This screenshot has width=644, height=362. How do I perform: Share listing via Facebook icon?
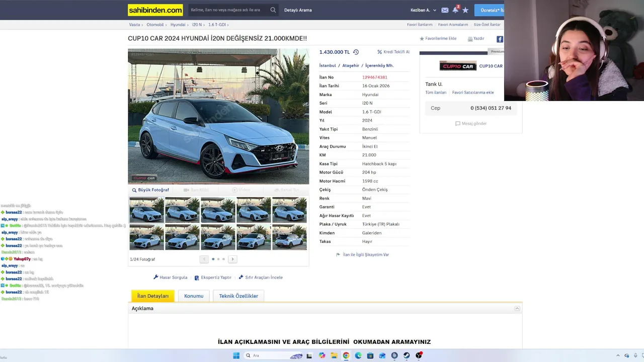click(500, 39)
